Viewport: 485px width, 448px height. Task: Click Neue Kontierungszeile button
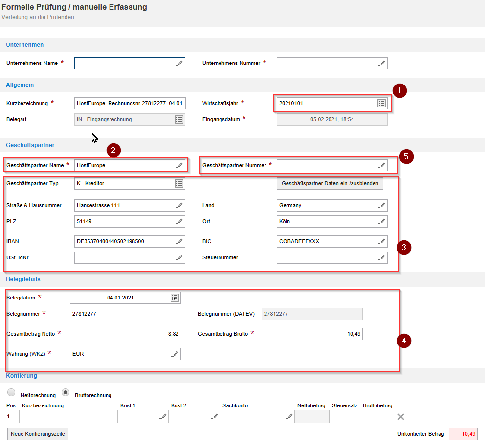(x=38, y=434)
